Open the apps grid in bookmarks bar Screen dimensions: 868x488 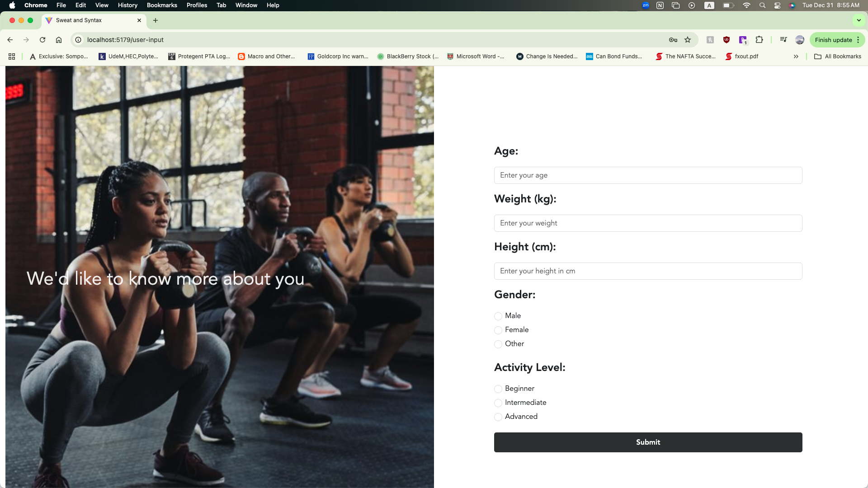click(12, 56)
